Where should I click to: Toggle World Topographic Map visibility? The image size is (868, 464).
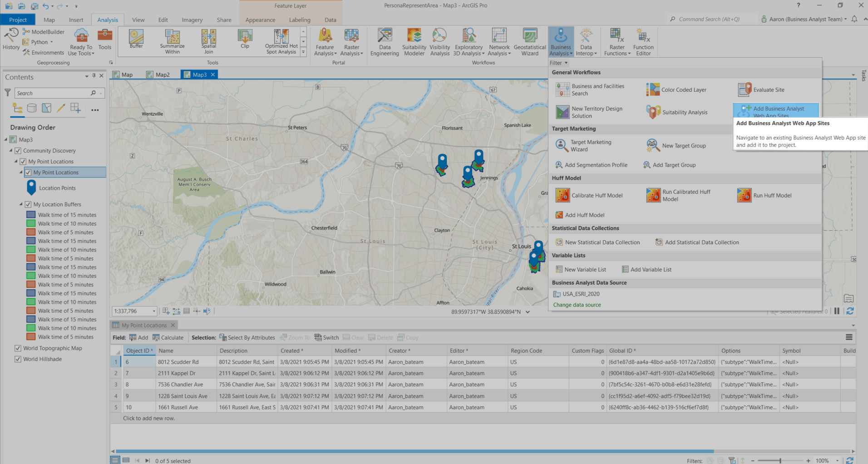pos(17,348)
